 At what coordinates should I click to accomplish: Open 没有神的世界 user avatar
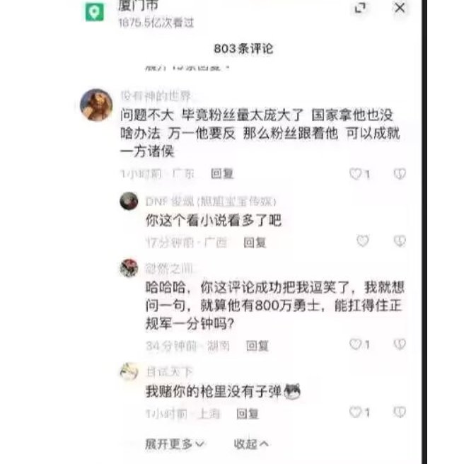click(x=96, y=105)
